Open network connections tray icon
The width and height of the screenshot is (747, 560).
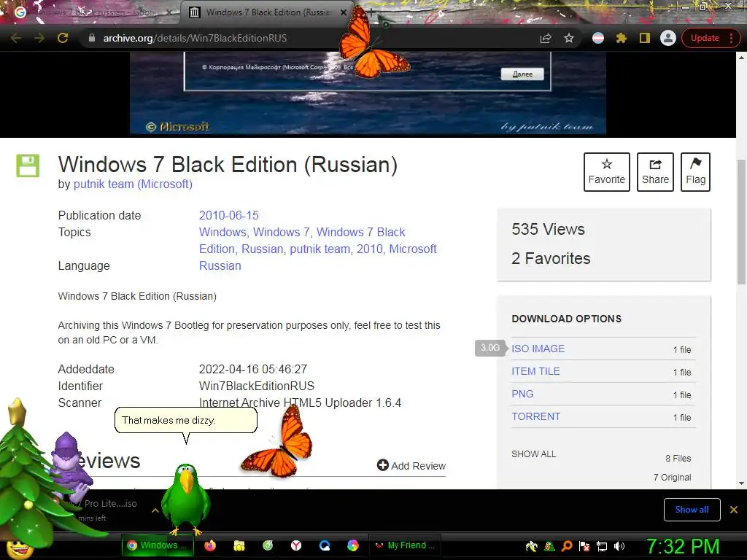coord(602,546)
